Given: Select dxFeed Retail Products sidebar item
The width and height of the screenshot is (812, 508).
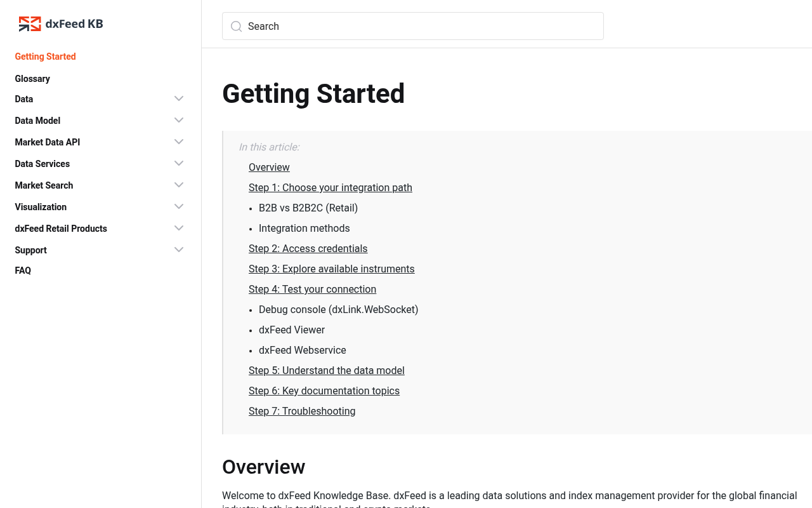Looking at the screenshot, I should (61, 229).
